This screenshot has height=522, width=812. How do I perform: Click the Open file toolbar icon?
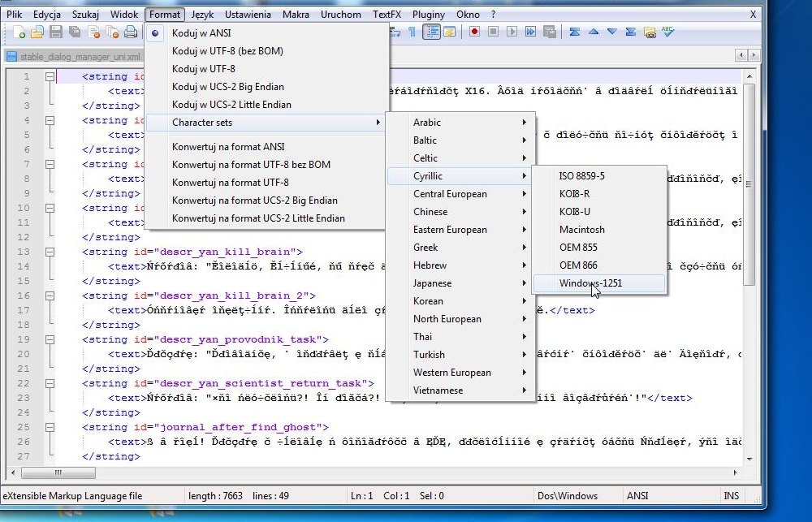[x=37, y=32]
